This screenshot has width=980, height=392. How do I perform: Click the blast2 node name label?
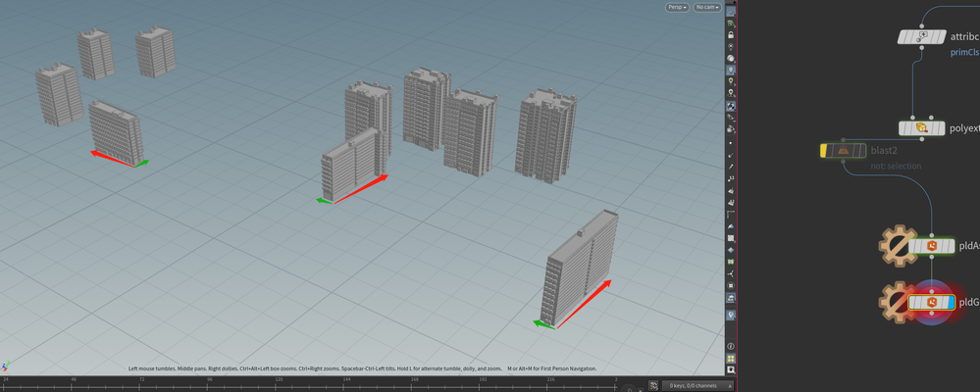point(884,151)
